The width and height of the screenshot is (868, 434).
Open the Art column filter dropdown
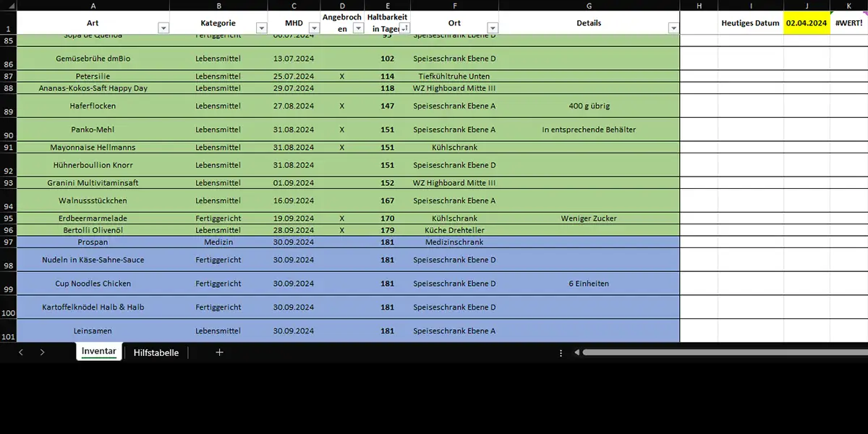pos(163,28)
